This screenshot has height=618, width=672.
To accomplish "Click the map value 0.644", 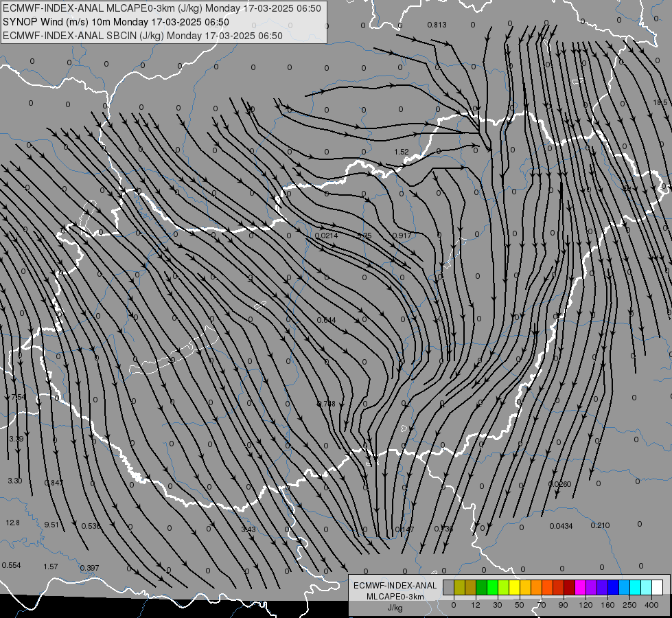I will [327, 320].
